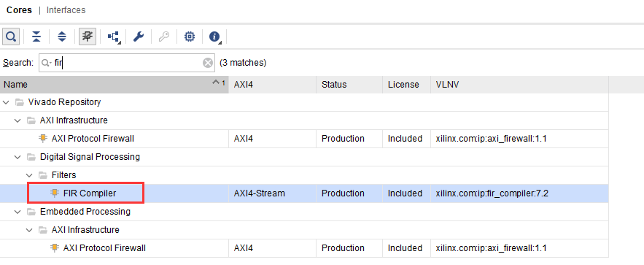Viewport: 644px width, 265px height.
Task: Click the greyed-out key license icon
Action: [164, 37]
